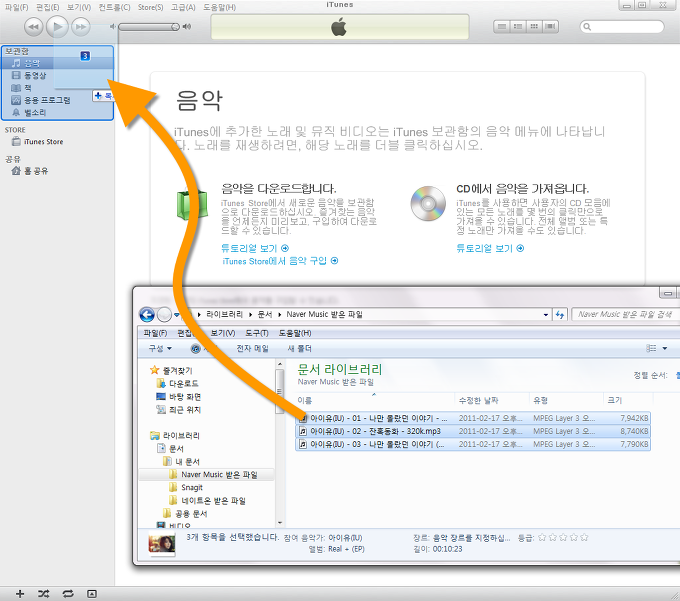Open the 고급(A) menu in iTunes
Screen dimensions: 680x601
pyautogui.click(x=183, y=7)
